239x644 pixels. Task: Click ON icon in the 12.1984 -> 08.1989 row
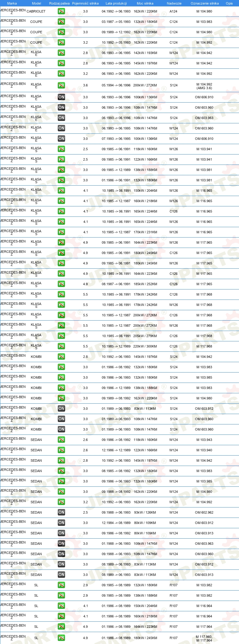click(61, 523)
